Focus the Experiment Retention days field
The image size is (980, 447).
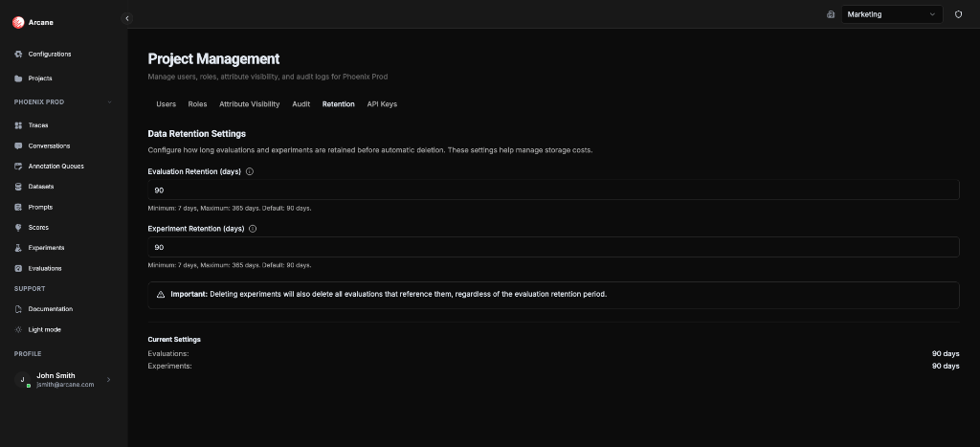click(x=553, y=248)
